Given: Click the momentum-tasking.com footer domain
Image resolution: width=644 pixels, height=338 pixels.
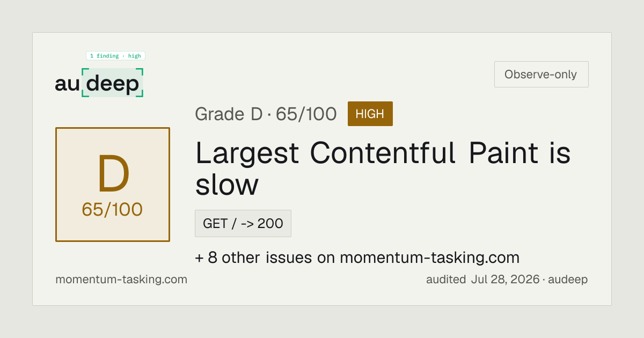Looking at the screenshot, I should click(x=121, y=280).
